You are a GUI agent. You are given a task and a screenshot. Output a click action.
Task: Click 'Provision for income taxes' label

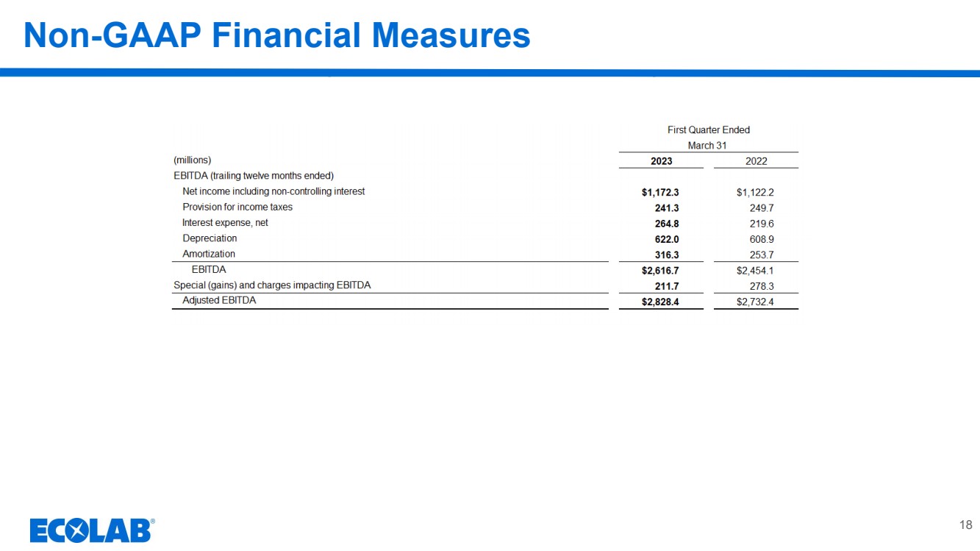pyautogui.click(x=237, y=207)
